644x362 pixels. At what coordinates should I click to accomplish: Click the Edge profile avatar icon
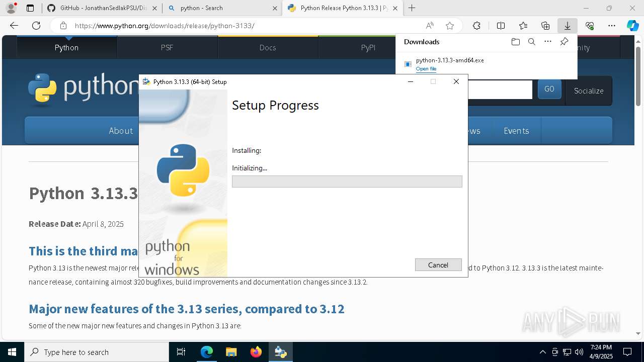[x=11, y=8]
